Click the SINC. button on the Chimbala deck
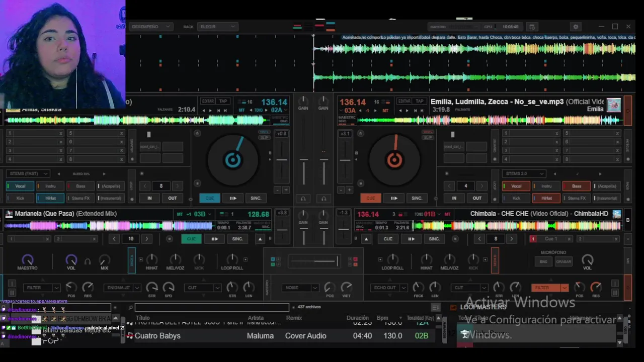Screen dimensions: 644x362 (434, 239)
